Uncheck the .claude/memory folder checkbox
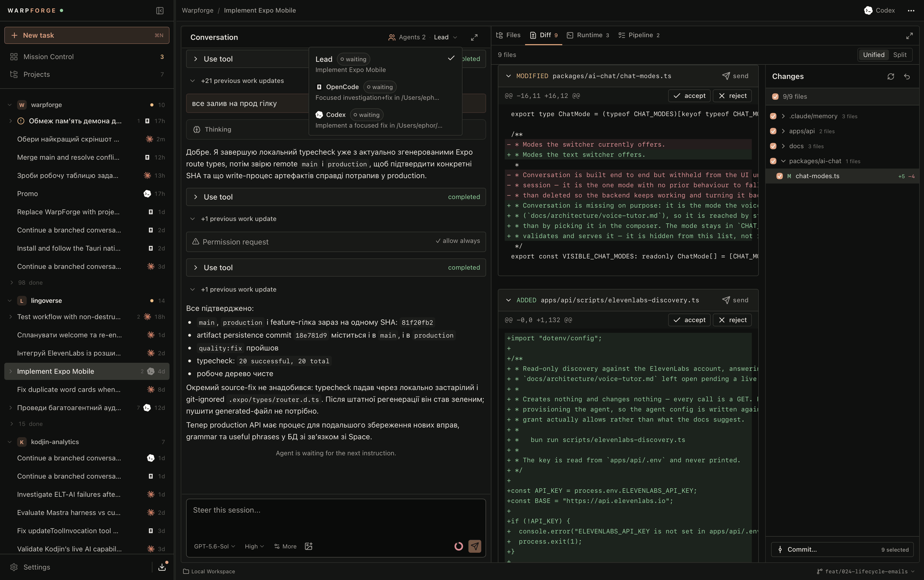Screen dimensions: 924x580 773,116
